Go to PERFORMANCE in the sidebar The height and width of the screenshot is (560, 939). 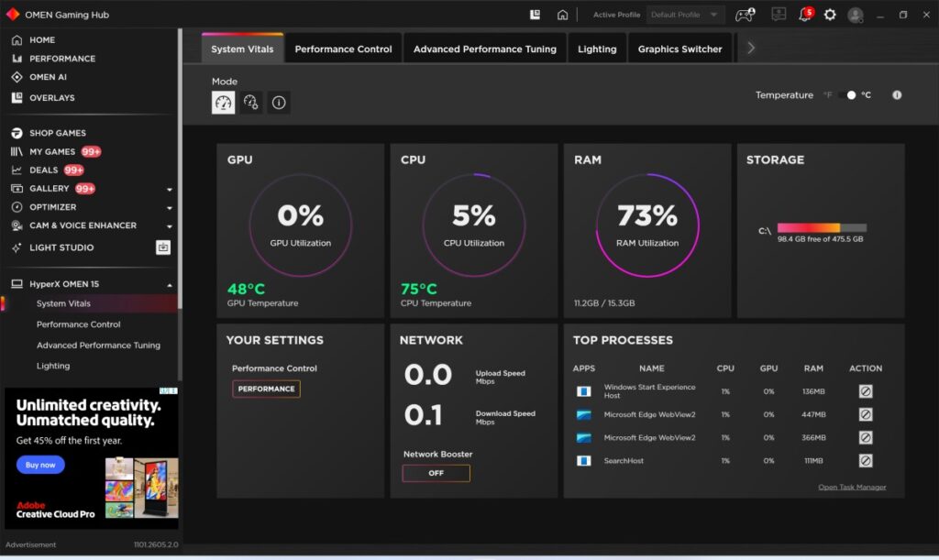[x=54, y=59]
